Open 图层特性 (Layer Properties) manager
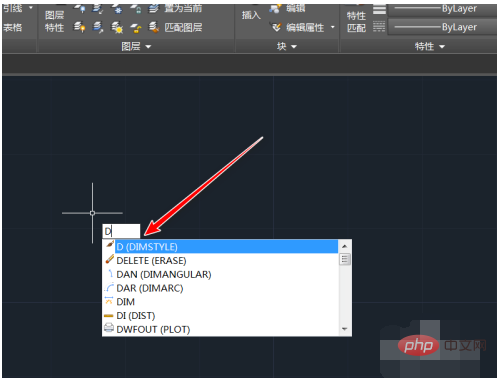Viewport: 497px width, 378px height. (x=54, y=21)
